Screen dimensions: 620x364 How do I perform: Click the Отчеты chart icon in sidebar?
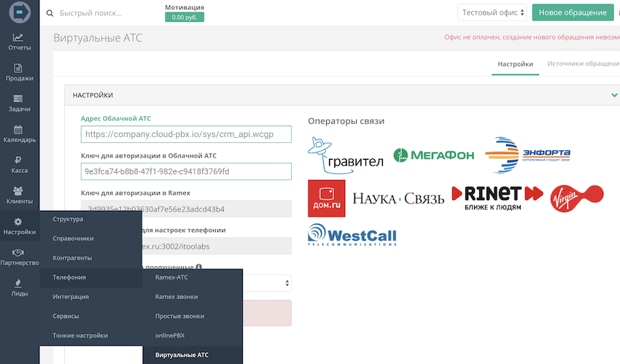(19, 38)
